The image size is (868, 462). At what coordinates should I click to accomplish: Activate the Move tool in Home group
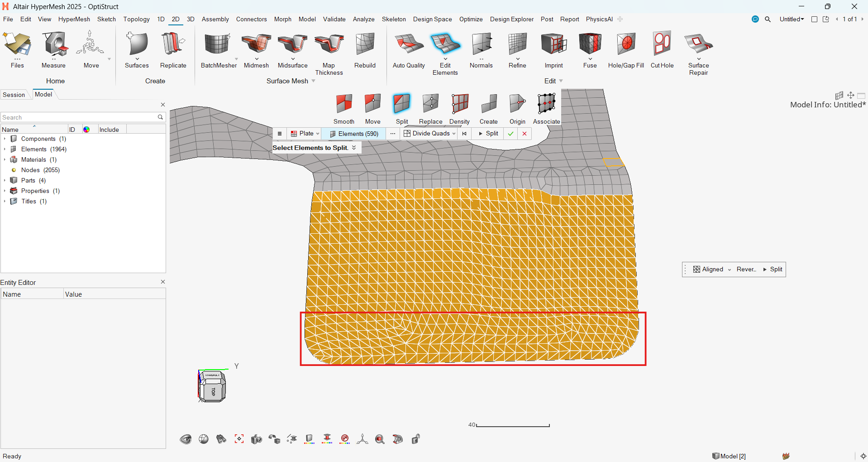(x=91, y=50)
